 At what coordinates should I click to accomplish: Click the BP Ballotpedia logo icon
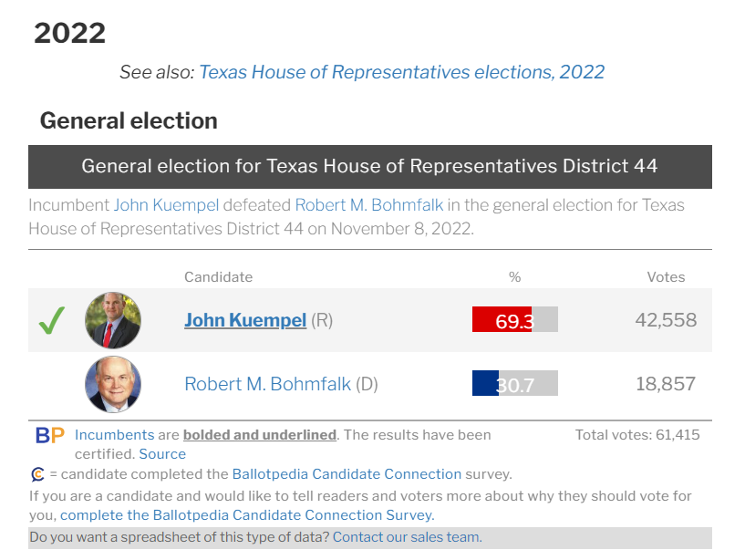(x=49, y=436)
